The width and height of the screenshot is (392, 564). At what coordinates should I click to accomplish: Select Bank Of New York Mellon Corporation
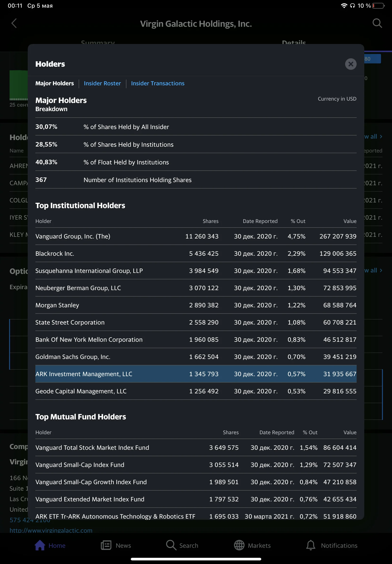pyautogui.click(x=196, y=339)
